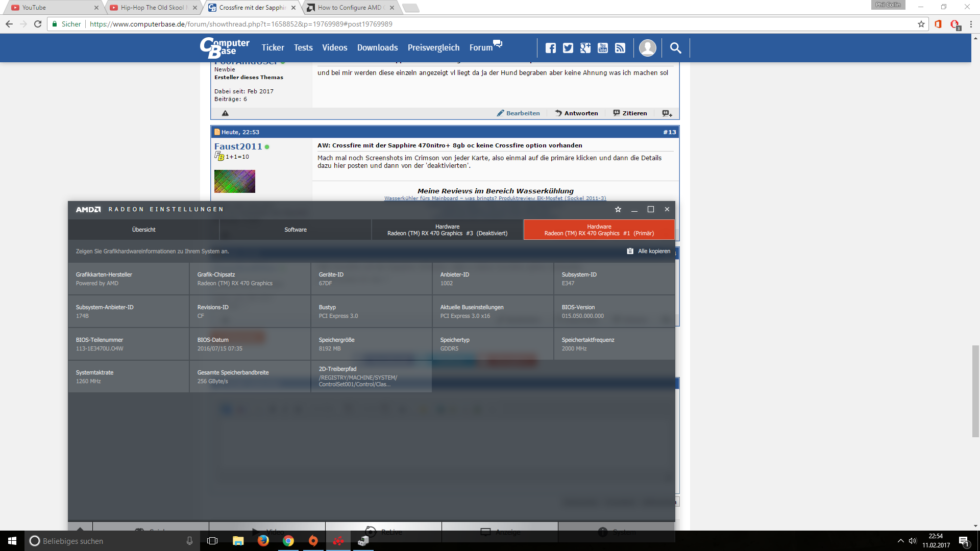
Task: Switch to Hardware RX 470 #3 Deaktiviert tab
Action: tap(447, 230)
